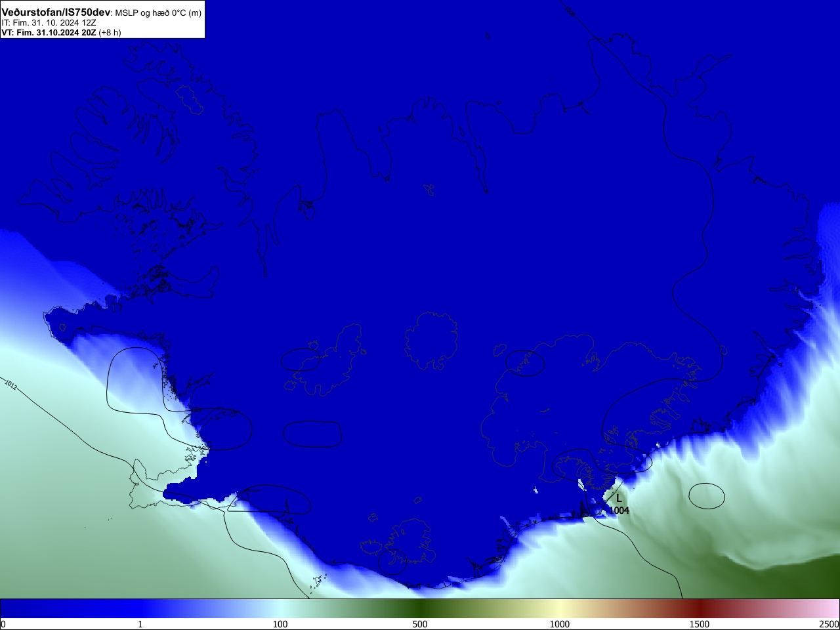840x630 pixels.
Task: Pick the pale yellow band above 1000
Action: pyautogui.click(x=560, y=608)
